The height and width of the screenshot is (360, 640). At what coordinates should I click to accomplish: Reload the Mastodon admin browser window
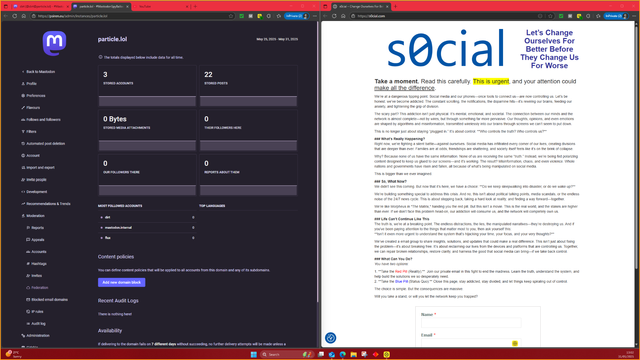[x=15, y=16]
